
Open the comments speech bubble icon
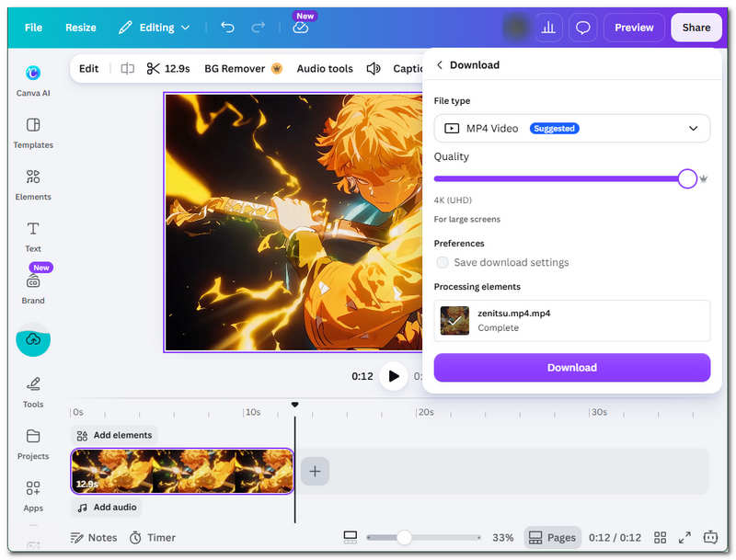(x=583, y=28)
